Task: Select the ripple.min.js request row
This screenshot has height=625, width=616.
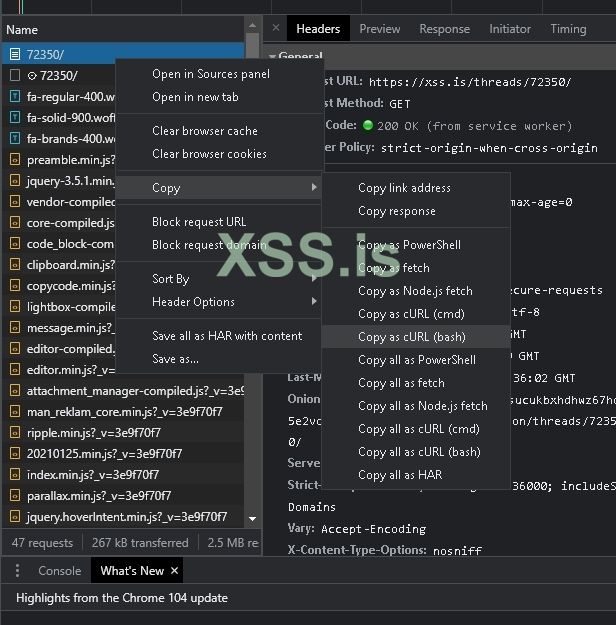Action: (62, 433)
